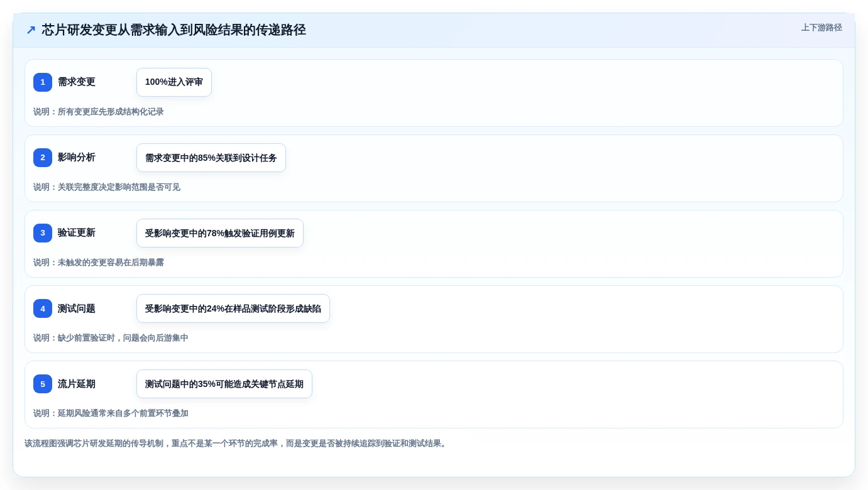Click the 测试问题 step label
868x490 pixels.
pos(77,308)
